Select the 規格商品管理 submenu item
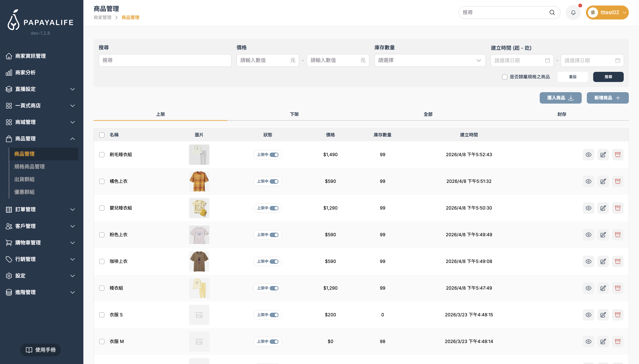The width and height of the screenshot is (639, 364). [x=29, y=167]
